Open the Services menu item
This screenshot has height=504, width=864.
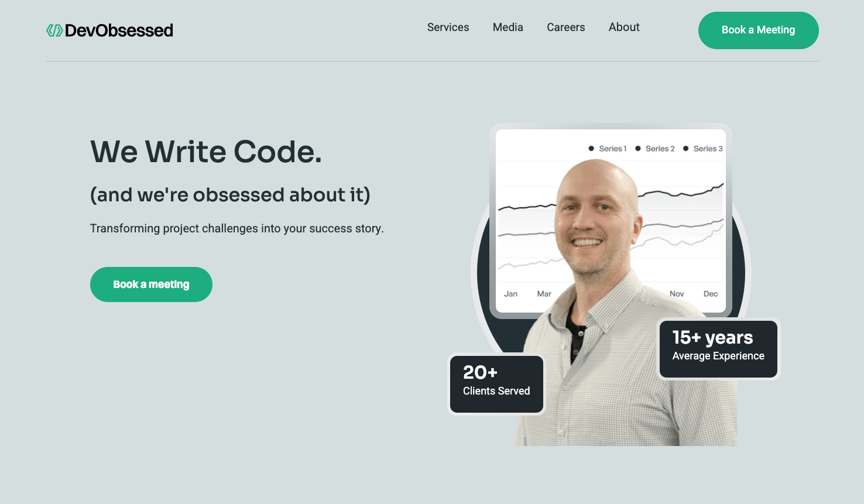[x=448, y=28]
